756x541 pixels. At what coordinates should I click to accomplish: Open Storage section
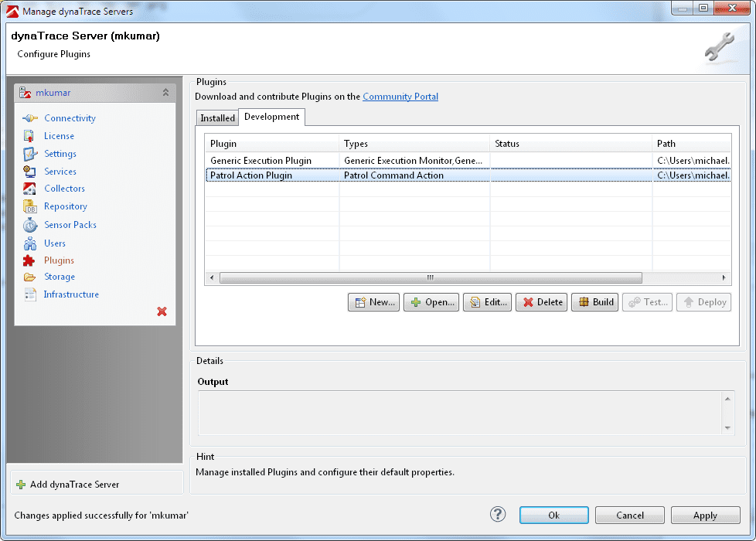click(60, 277)
